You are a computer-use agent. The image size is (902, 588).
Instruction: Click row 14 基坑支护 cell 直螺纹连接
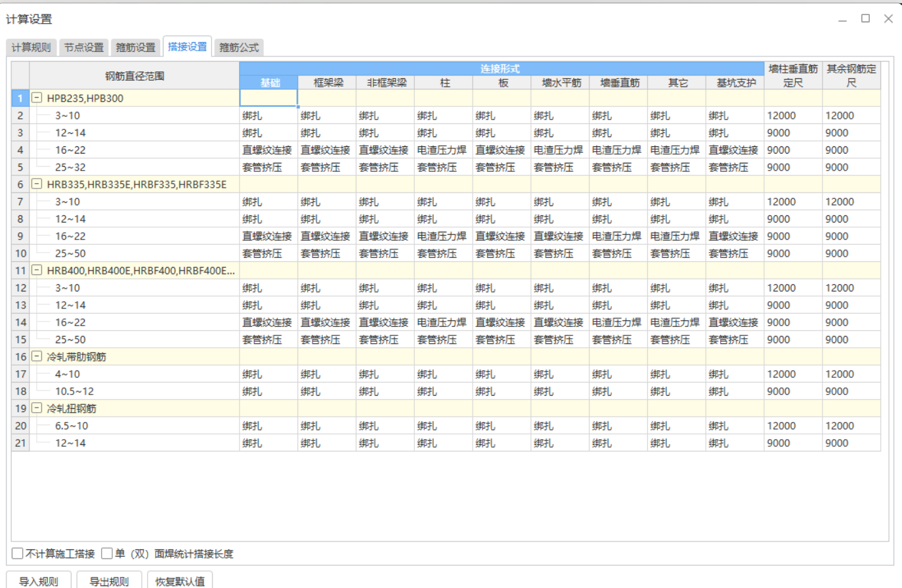(735, 322)
